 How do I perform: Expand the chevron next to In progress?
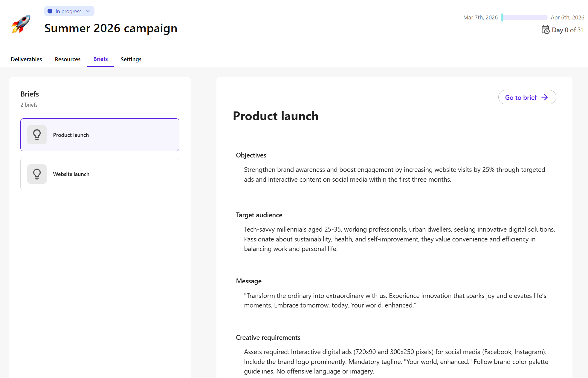tap(87, 11)
